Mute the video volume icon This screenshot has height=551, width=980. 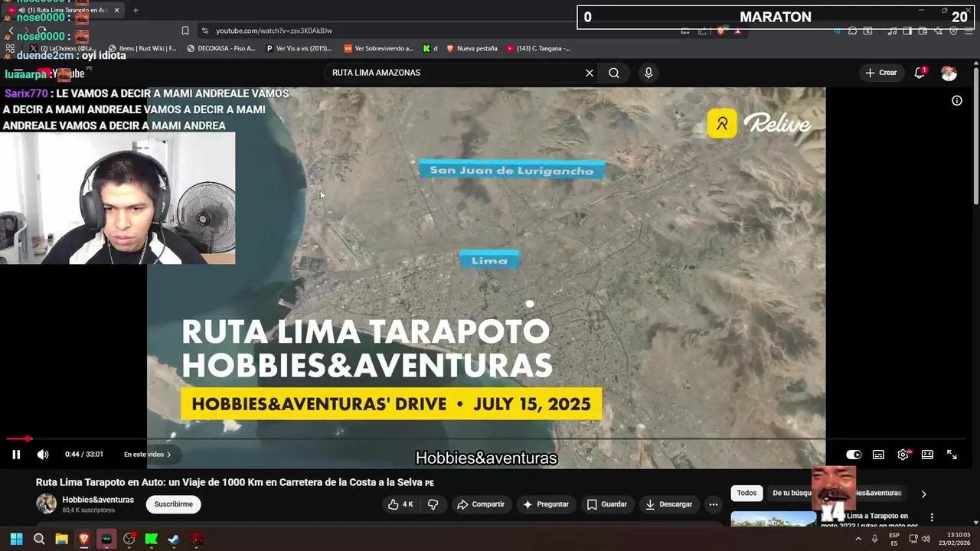tap(43, 455)
